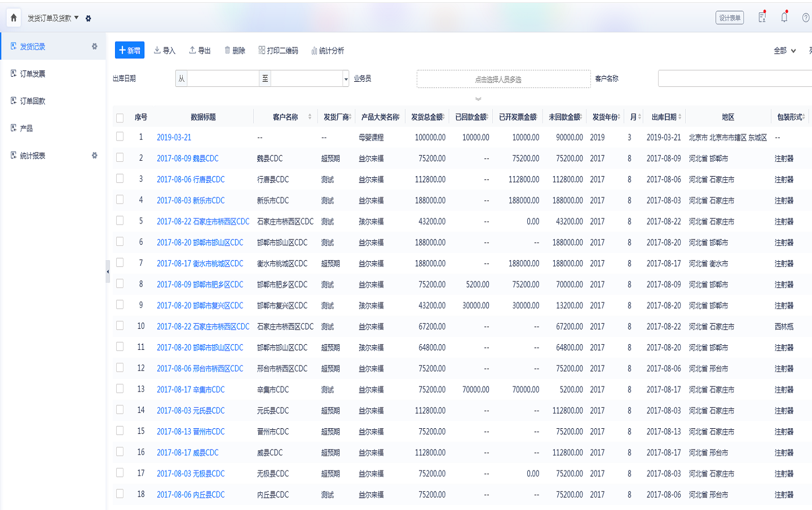Check the box for row 5

click(x=120, y=221)
